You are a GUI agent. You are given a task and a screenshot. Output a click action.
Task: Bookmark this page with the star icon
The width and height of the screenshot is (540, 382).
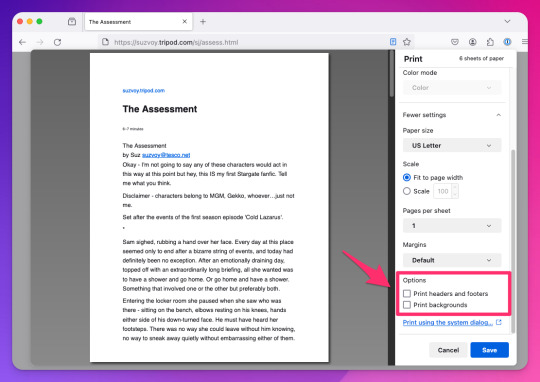tap(407, 42)
